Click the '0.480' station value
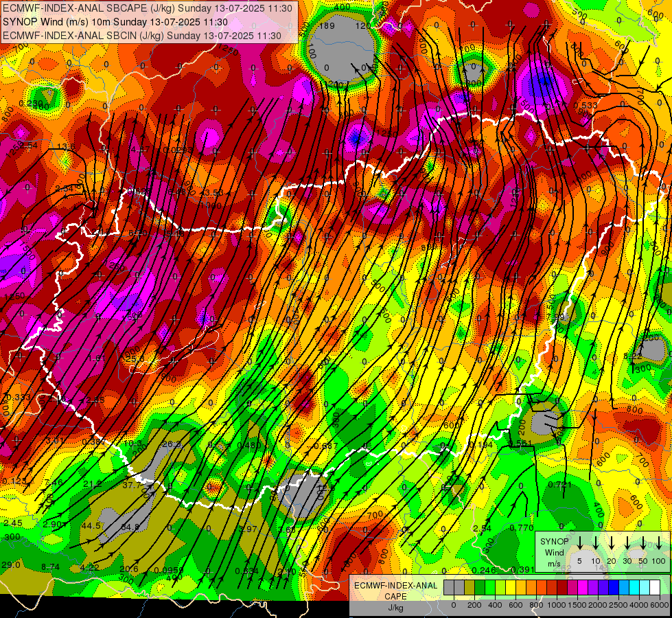 coord(249,445)
